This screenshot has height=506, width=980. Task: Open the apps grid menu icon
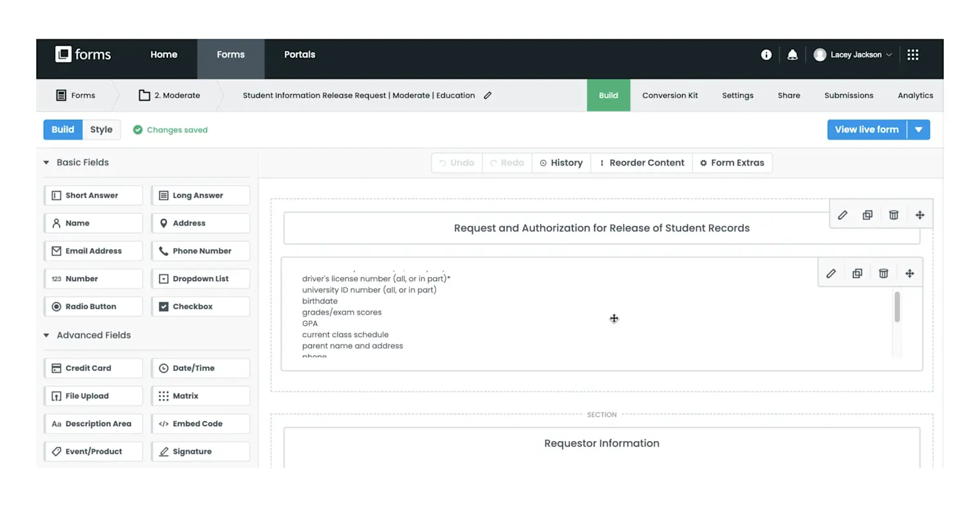[913, 55]
